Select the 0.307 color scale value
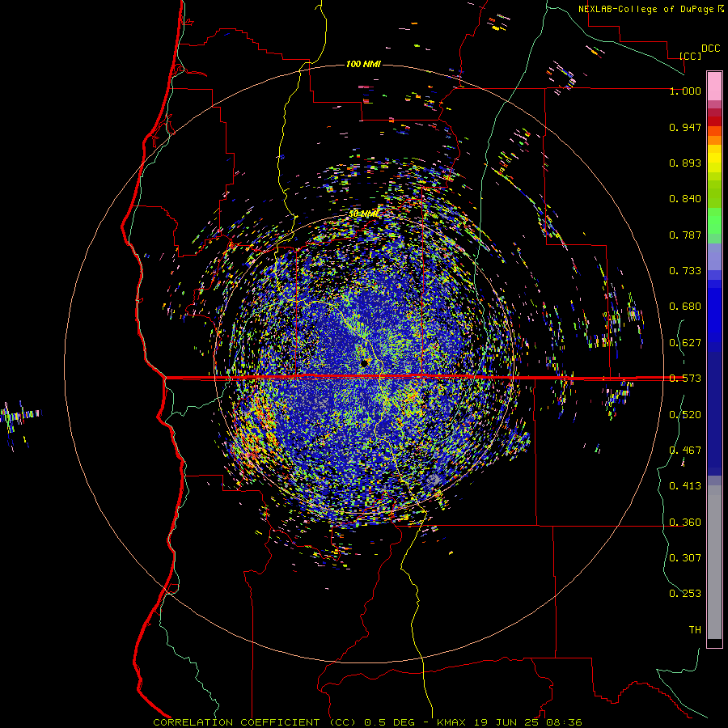The height and width of the screenshot is (728, 728). click(685, 558)
